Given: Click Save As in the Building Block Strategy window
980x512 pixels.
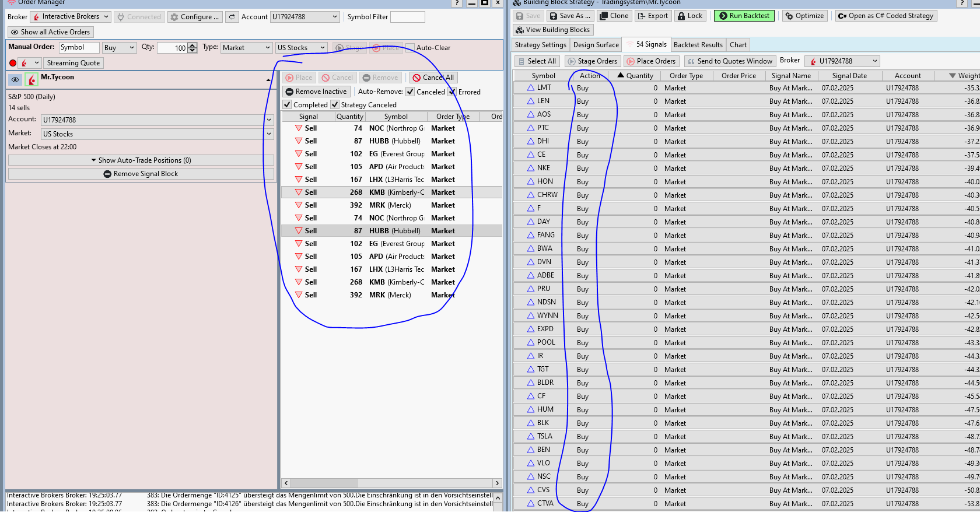Looking at the screenshot, I should pyautogui.click(x=570, y=16).
